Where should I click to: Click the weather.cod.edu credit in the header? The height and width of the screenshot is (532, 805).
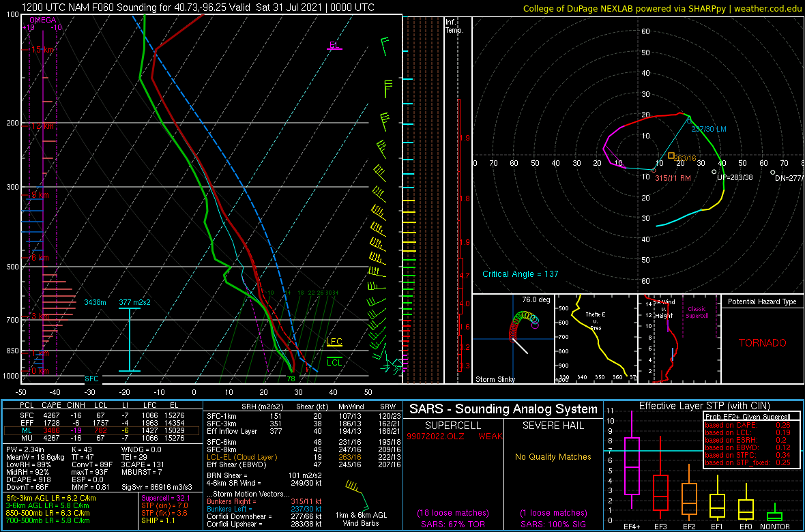pos(770,8)
